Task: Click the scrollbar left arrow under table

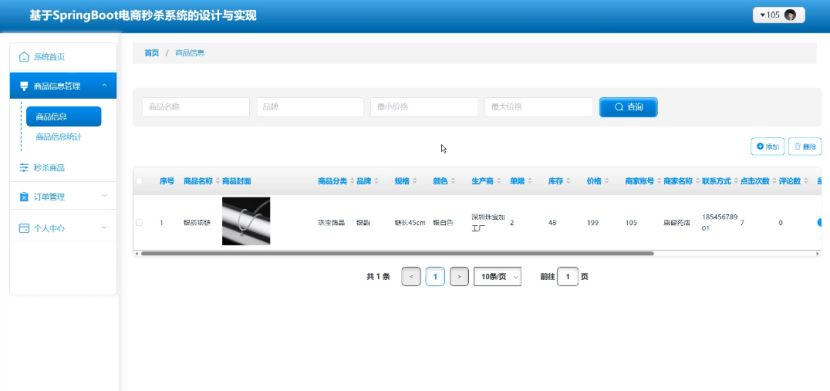Action: [x=137, y=253]
